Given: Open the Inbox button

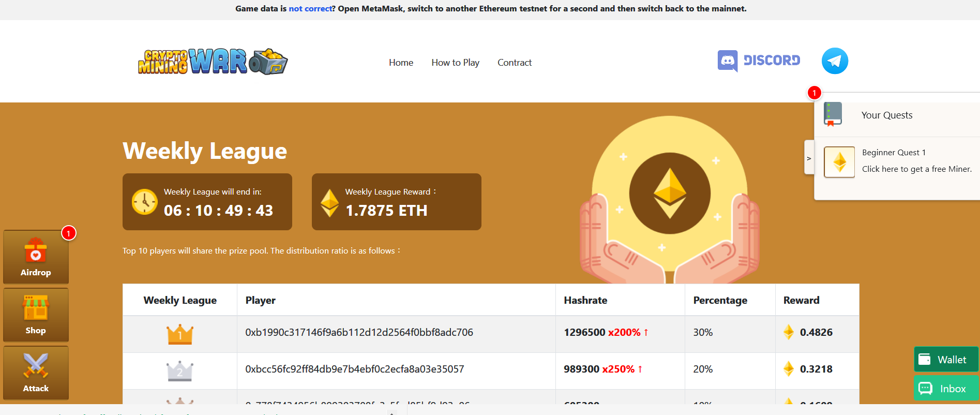Looking at the screenshot, I should pyautogui.click(x=946, y=389).
